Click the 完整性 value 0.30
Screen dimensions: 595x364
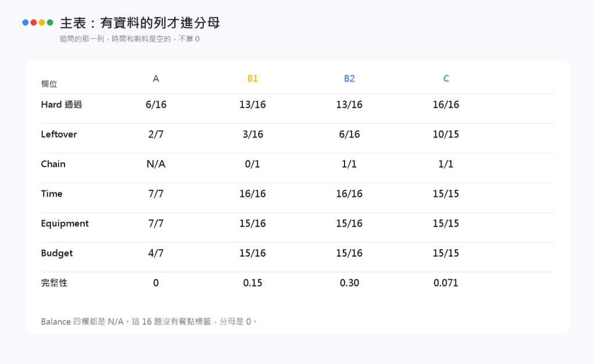(x=349, y=283)
